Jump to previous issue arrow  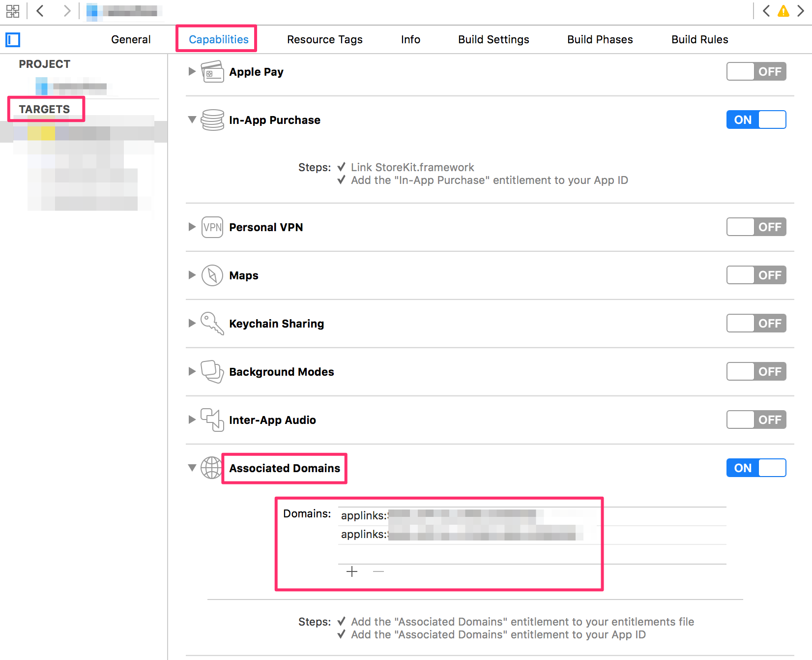point(766,11)
